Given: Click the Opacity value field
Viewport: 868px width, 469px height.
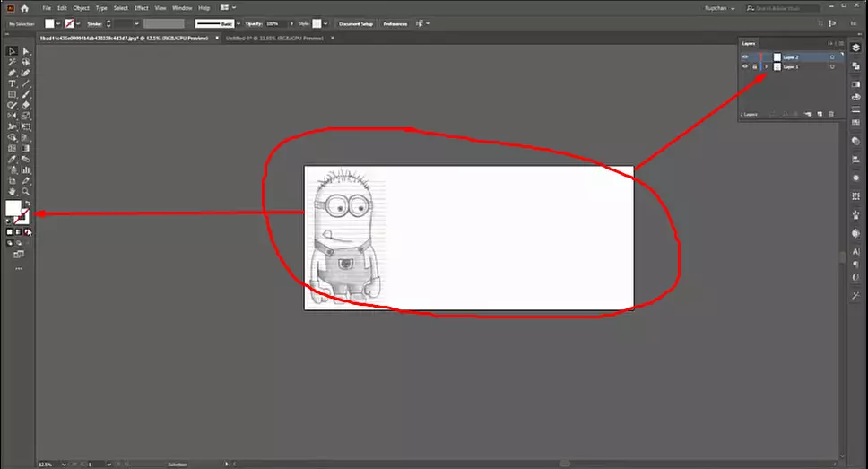Looking at the screenshot, I should tap(276, 24).
